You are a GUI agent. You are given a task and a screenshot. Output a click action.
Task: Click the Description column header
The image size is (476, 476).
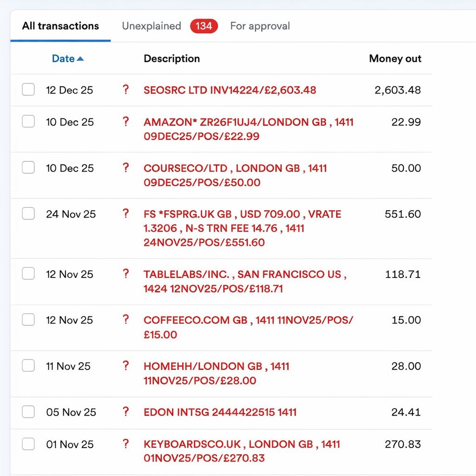click(172, 59)
